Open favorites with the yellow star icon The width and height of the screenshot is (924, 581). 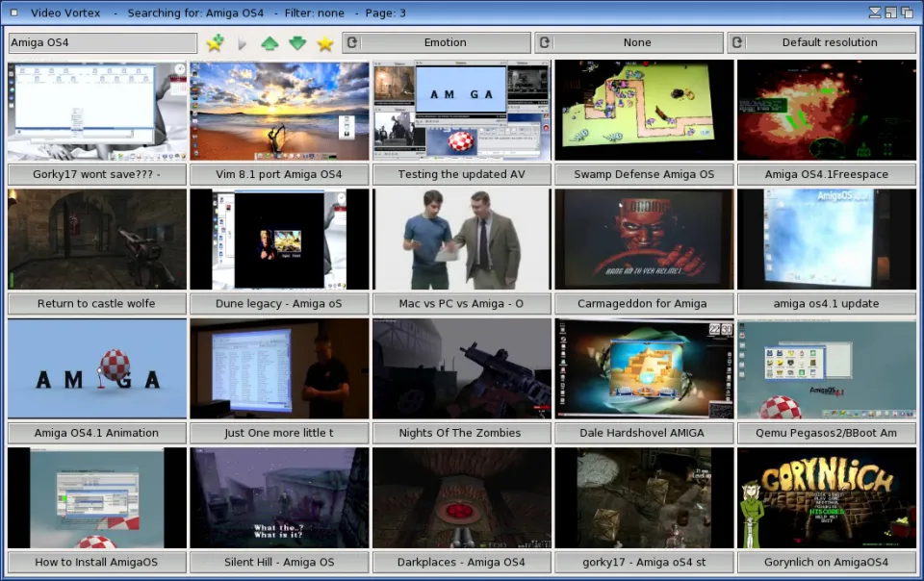click(325, 43)
